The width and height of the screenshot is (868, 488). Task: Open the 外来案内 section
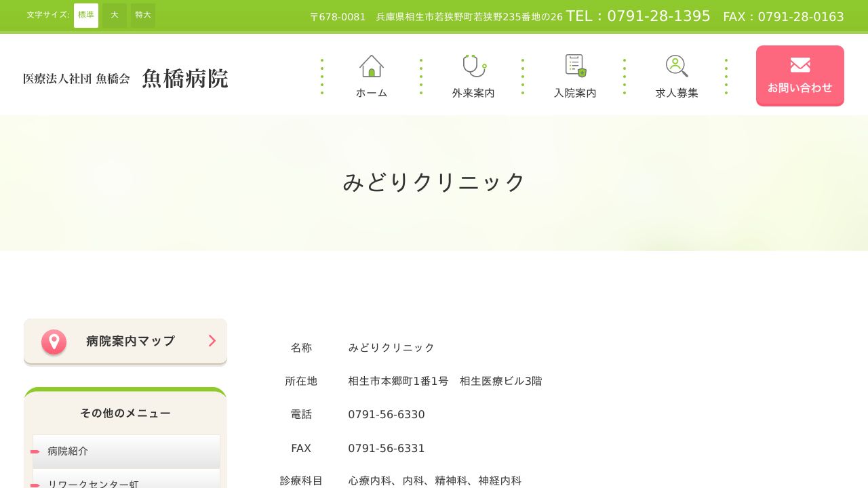click(473, 76)
